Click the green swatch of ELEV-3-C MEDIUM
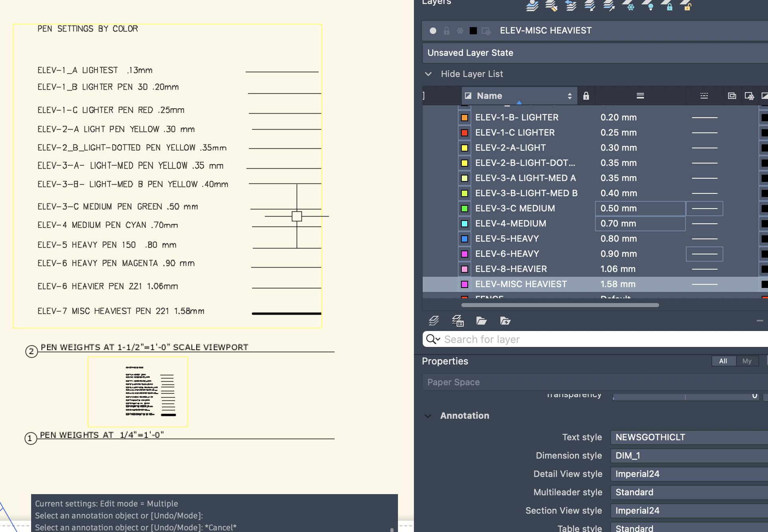The height and width of the screenshot is (532, 768). coord(465,209)
